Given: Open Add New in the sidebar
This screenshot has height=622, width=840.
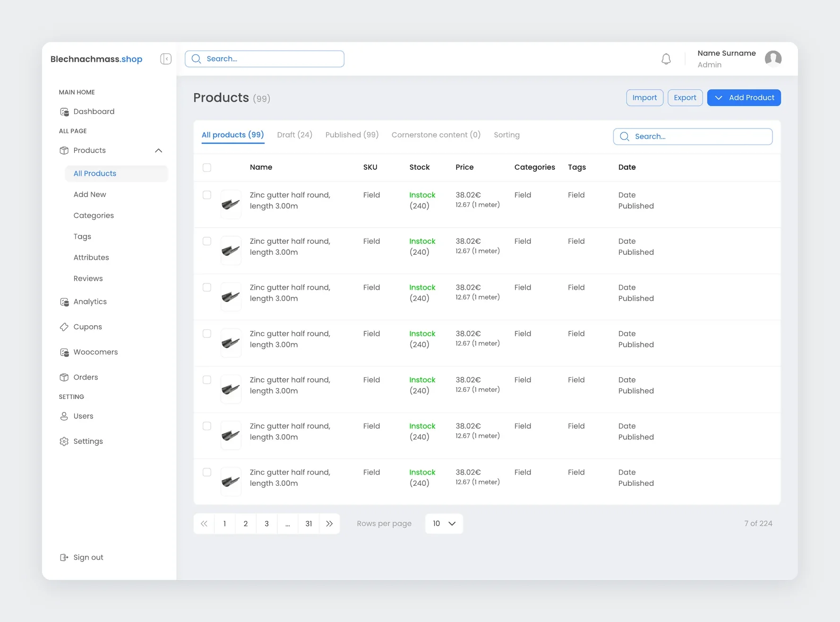Looking at the screenshot, I should 90,195.
